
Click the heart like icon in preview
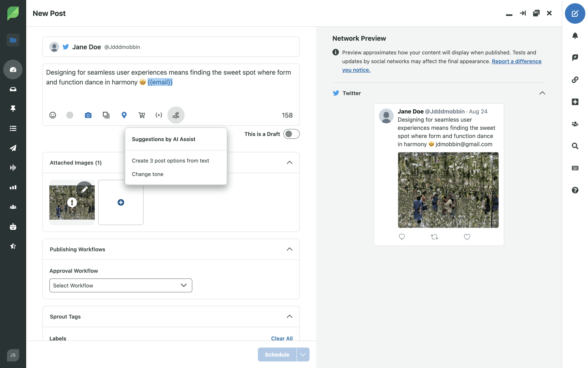(x=467, y=237)
